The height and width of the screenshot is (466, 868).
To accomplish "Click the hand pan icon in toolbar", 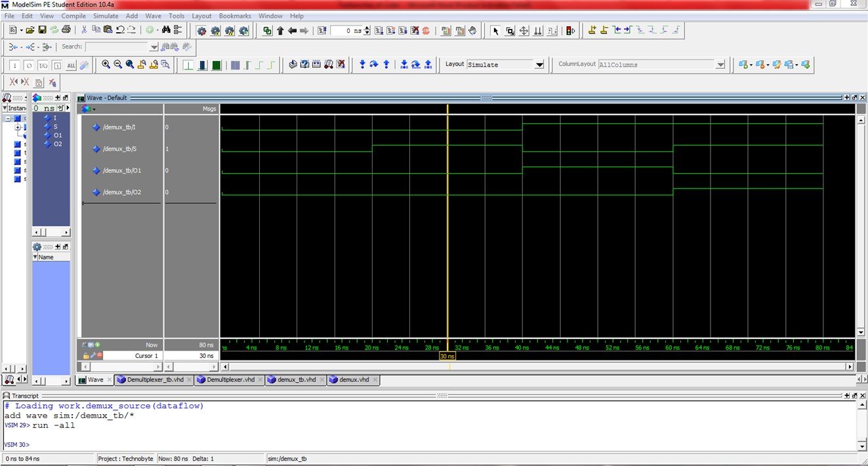I will click(474, 31).
